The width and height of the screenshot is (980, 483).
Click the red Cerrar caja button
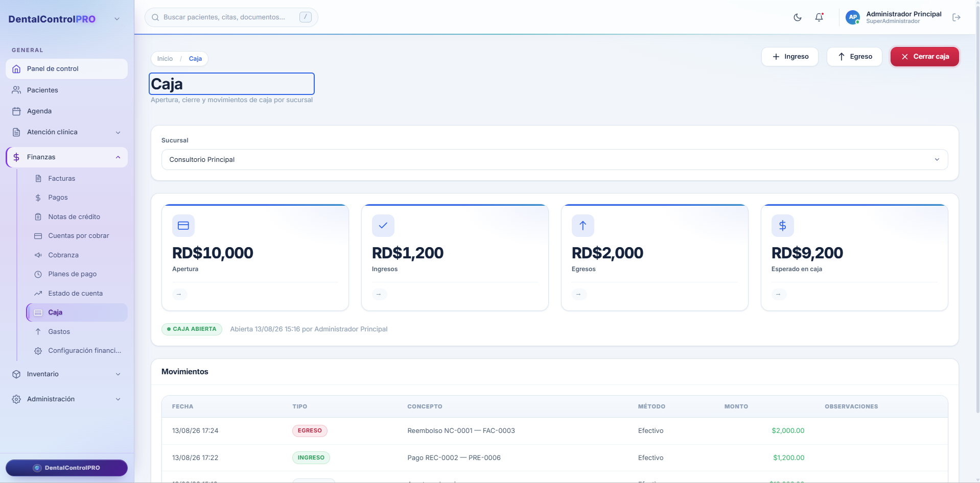(x=925, y=57)
